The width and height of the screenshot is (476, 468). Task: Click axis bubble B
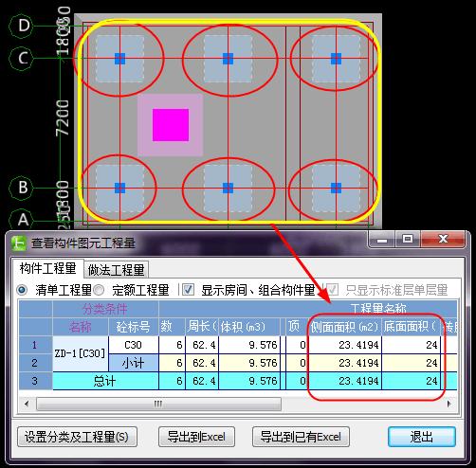tap(22, 188)
